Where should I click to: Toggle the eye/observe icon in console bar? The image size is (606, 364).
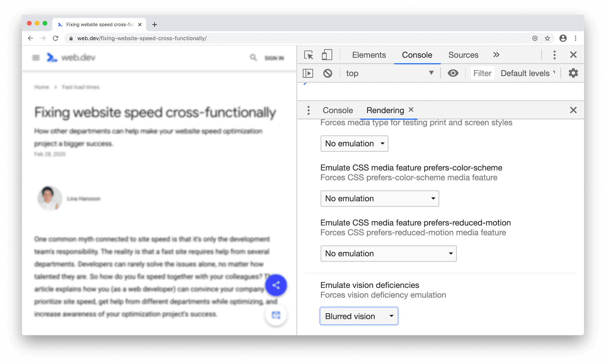click(453, 73)
